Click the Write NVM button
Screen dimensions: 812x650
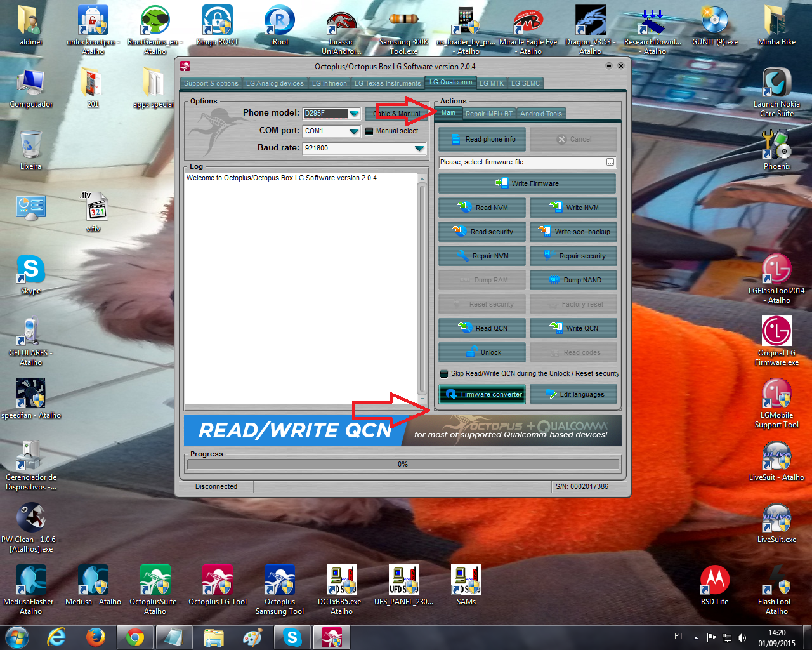(x=573, y=208)
